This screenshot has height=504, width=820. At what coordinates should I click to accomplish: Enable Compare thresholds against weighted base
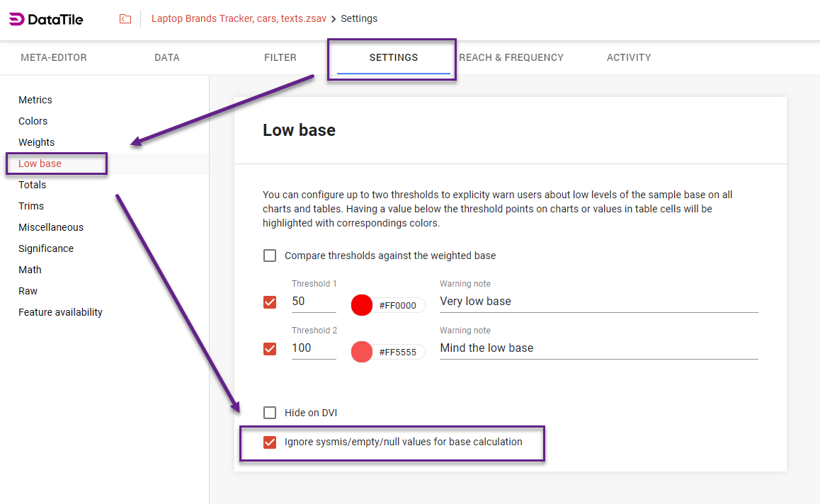[270, 256]
